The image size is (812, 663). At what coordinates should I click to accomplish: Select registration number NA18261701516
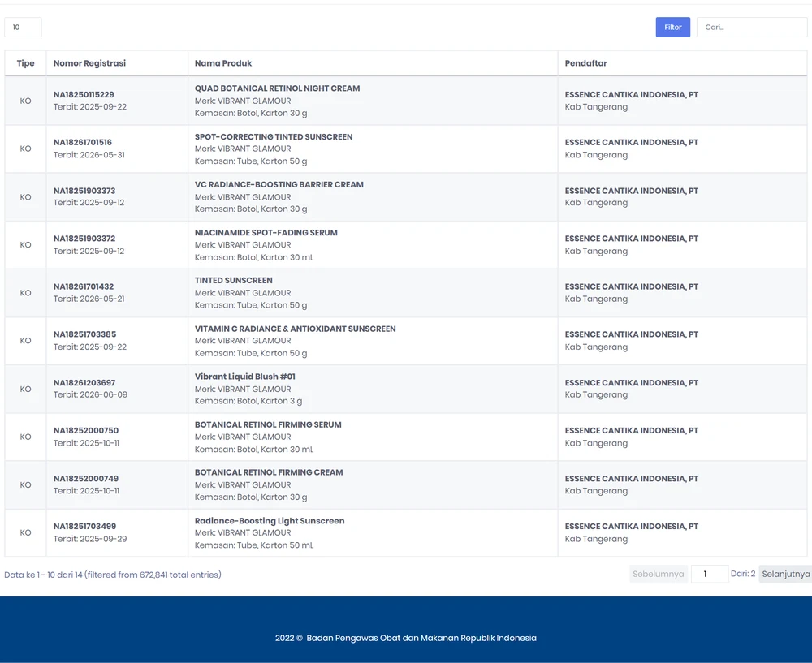(83, 142)
